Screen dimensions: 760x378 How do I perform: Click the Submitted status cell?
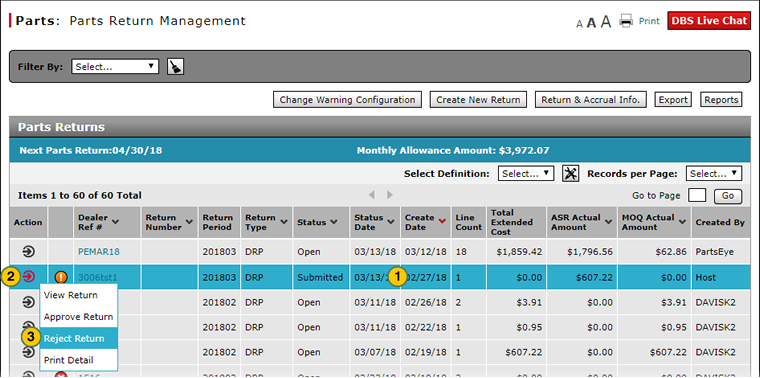[x=322, y=278]
